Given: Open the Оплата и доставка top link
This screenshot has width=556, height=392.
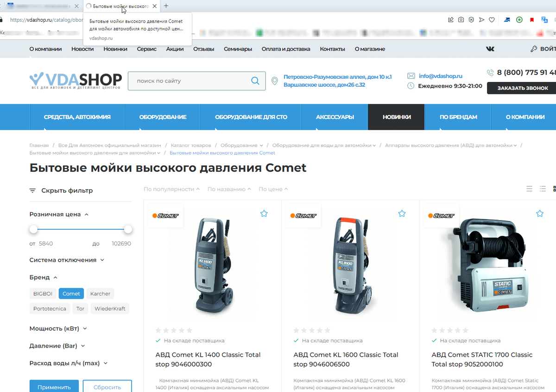Looking at the screenshot, I should click(x=286, y=49).
